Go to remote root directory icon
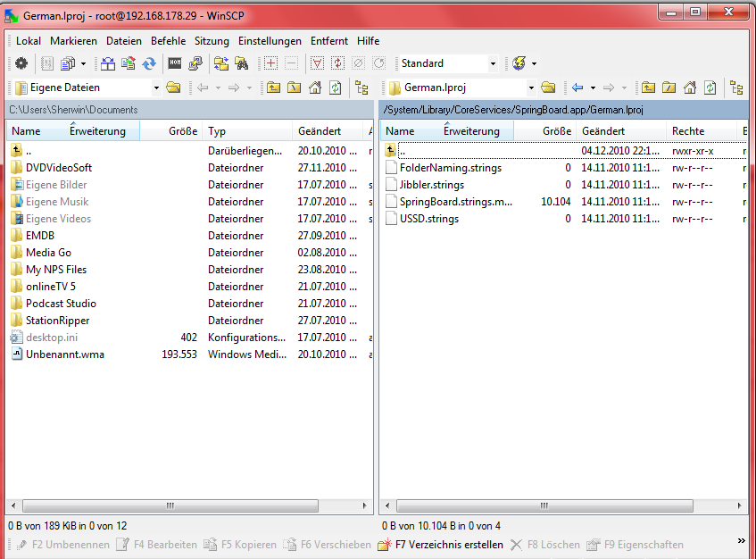Screen dimensions: 756x559 (669, 88)
